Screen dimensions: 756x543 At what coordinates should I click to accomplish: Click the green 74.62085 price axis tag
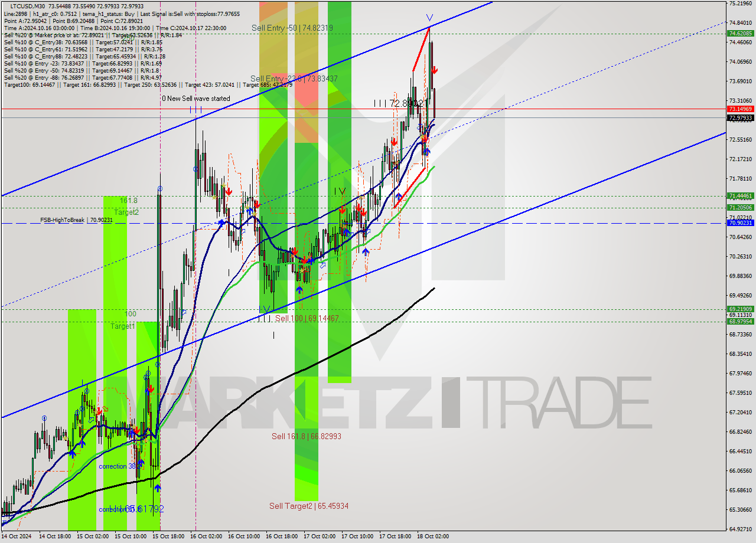741,34
